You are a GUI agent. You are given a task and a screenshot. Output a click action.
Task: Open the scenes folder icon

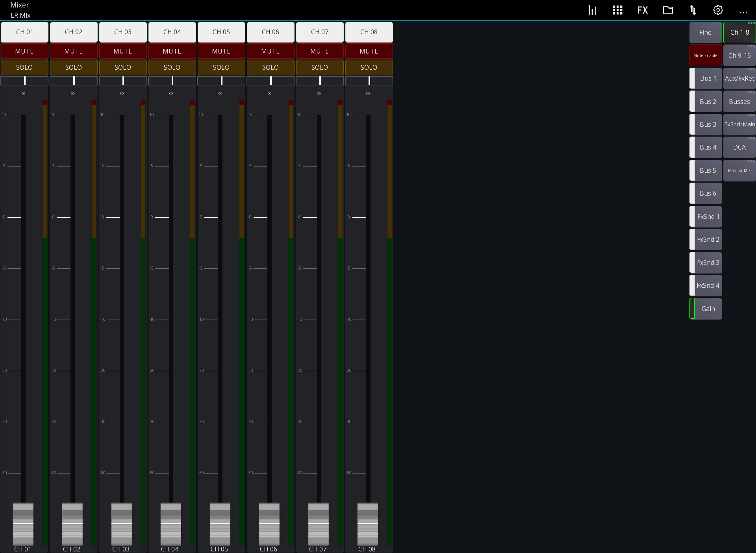tap(668, 10)
